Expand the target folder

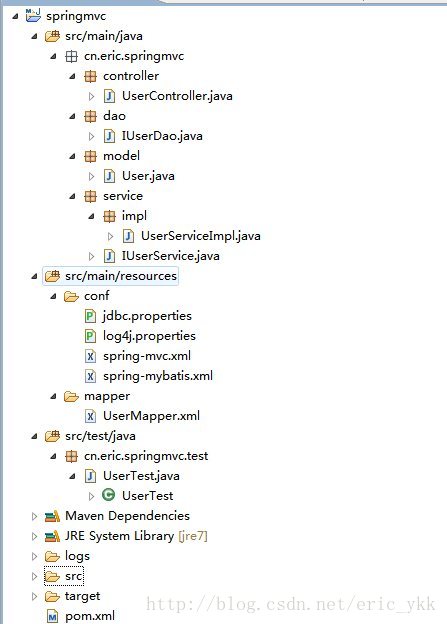[x=34, y=597]
